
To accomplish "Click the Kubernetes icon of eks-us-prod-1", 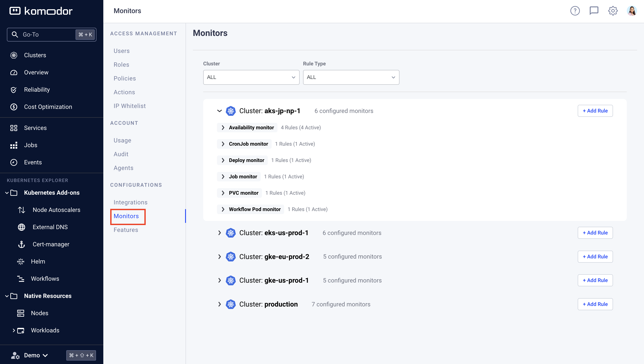I will coord(231,233).
